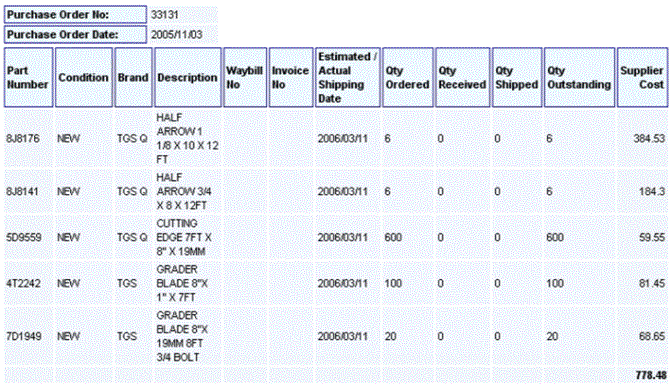This screenshot has width=672, height=388.
Task: Click part number 8J8141
Action: pyautogui.click(x=22, y=191)
